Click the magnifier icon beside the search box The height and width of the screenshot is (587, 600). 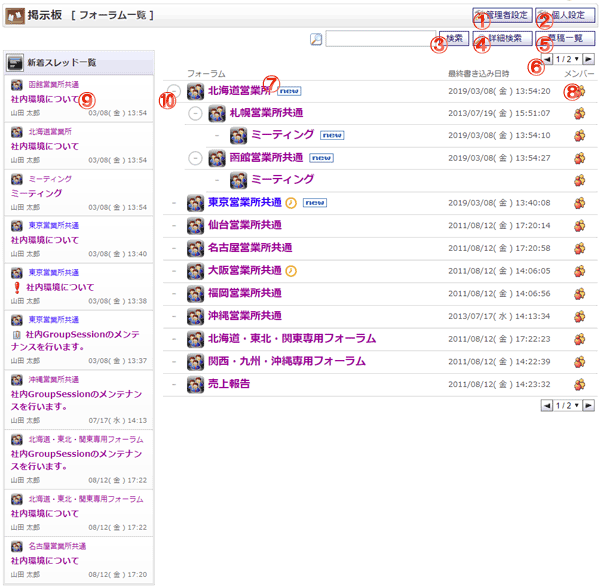coord(316,39)
